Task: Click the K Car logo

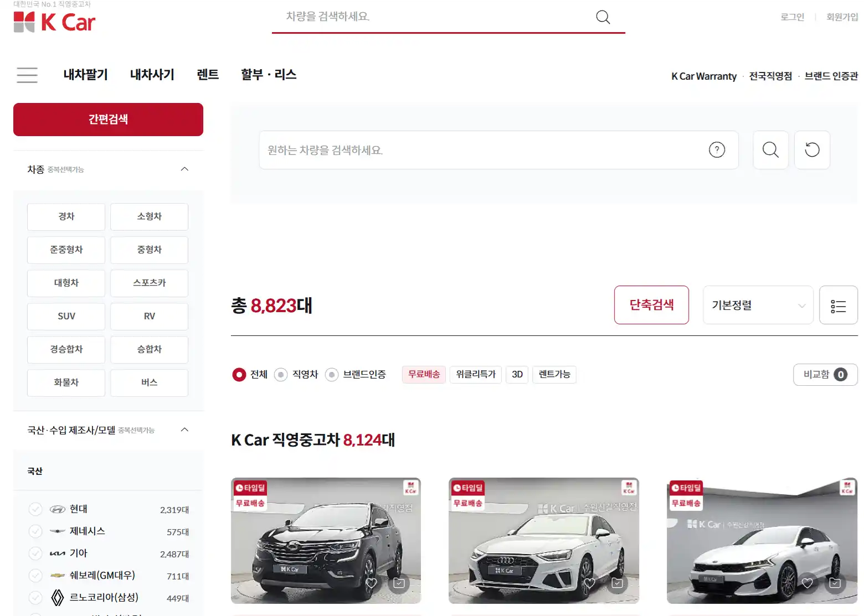Action: pyautogui.click(x=54, y=22)
